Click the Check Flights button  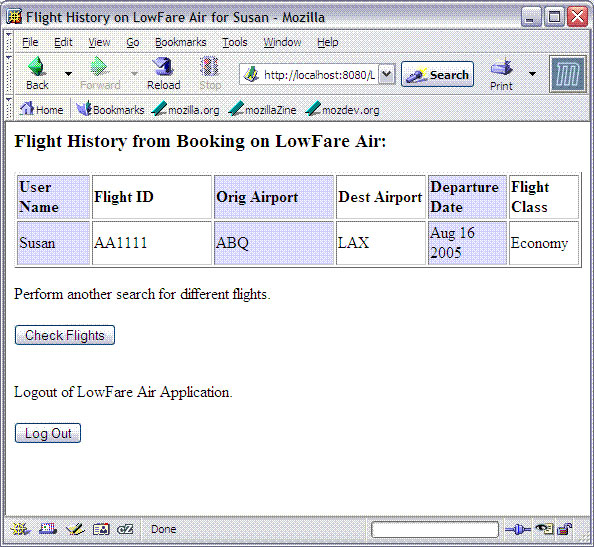65,335
